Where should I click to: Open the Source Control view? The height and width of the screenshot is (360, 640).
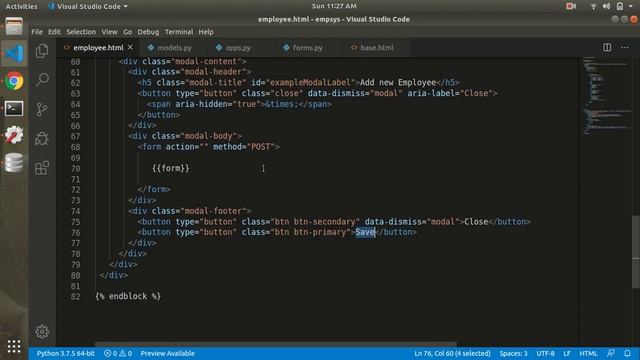42,109
